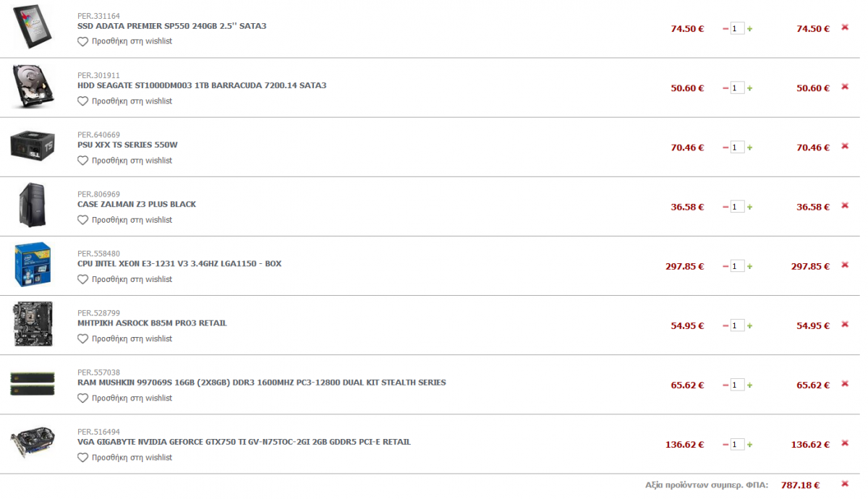Decrease quantity of Intel Xeon CPU
868x499 pixels.
[726, 266]
